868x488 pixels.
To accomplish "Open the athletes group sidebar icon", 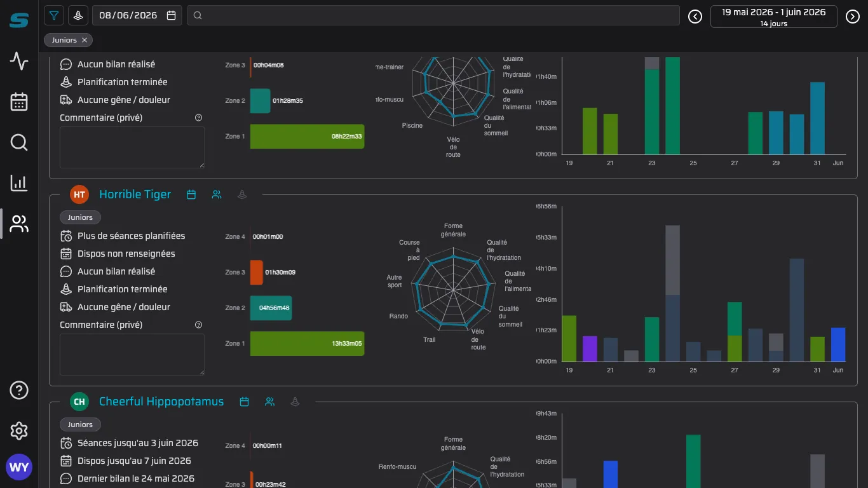I will pos(19,224).
